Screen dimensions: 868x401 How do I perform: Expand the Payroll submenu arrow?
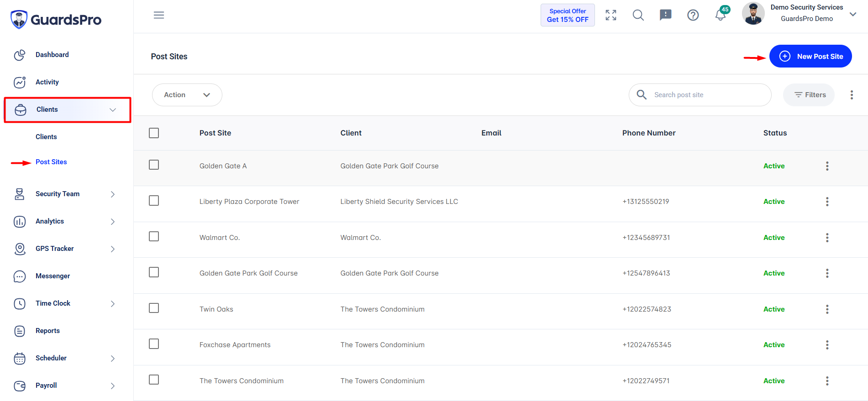tap(113, 386)
